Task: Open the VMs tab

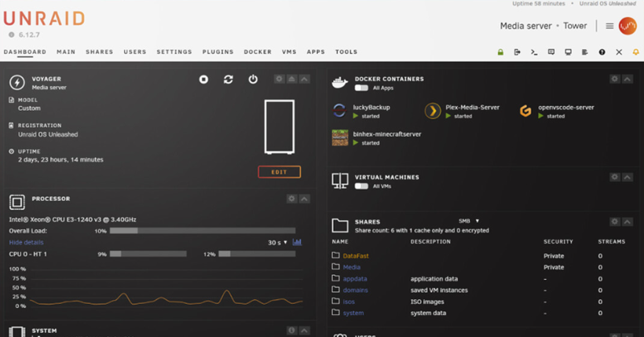Action: point(289,52)
